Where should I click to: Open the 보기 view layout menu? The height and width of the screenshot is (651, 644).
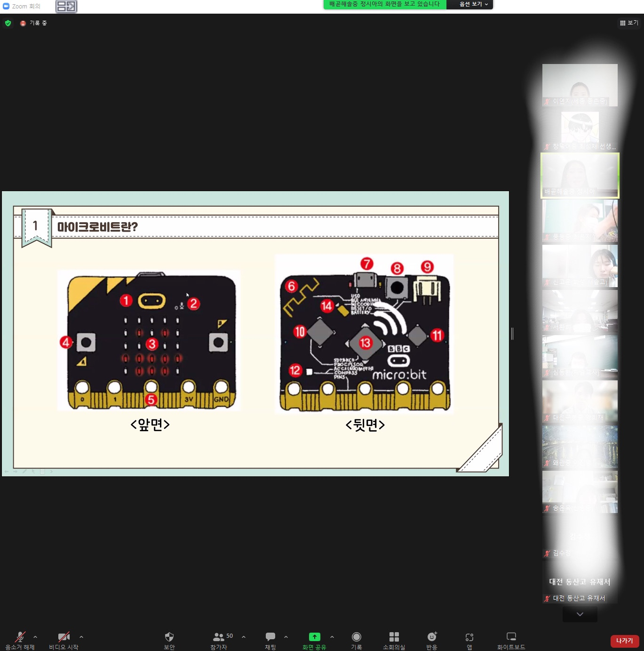pyautogui.click(x=629, y=23)
